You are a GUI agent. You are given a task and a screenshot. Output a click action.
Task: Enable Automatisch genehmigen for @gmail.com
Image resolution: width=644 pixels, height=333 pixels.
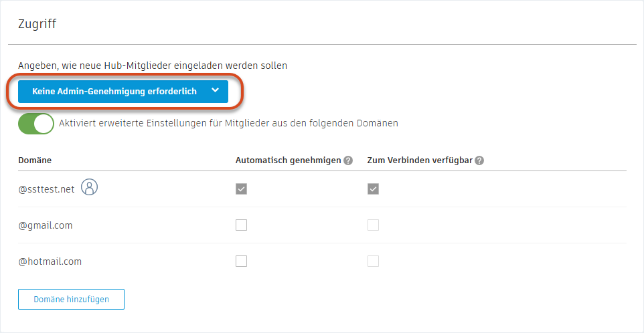[x=241, y=225]
